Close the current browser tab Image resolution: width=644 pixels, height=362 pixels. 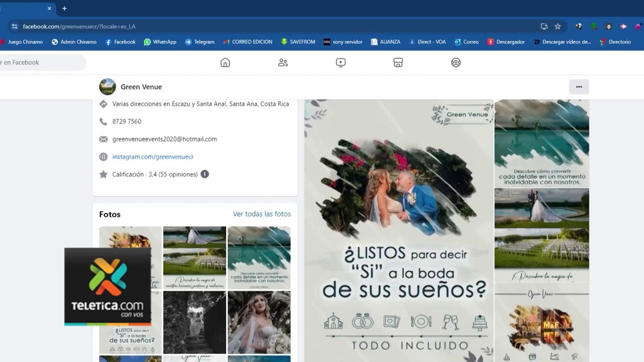tap(49, 8)
